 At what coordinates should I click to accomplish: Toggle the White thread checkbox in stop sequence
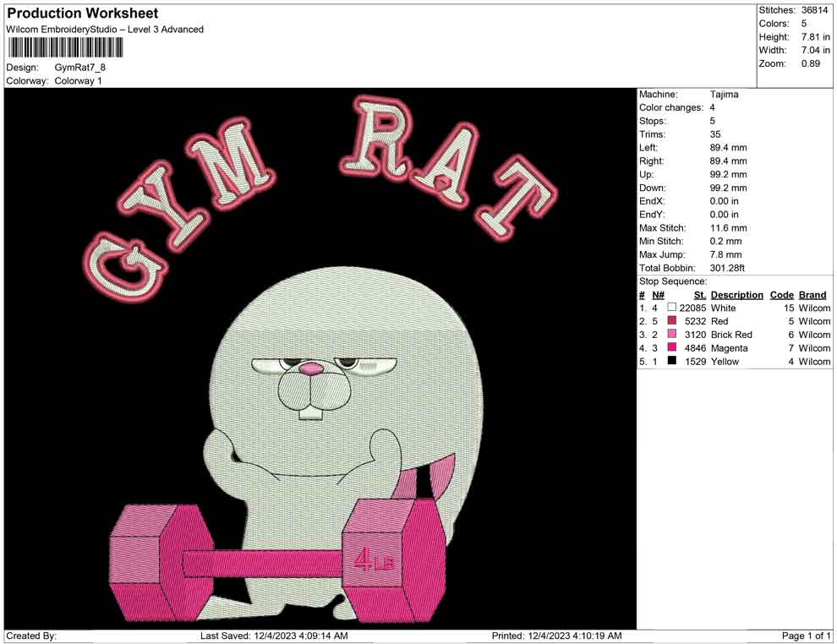point(673,308)
